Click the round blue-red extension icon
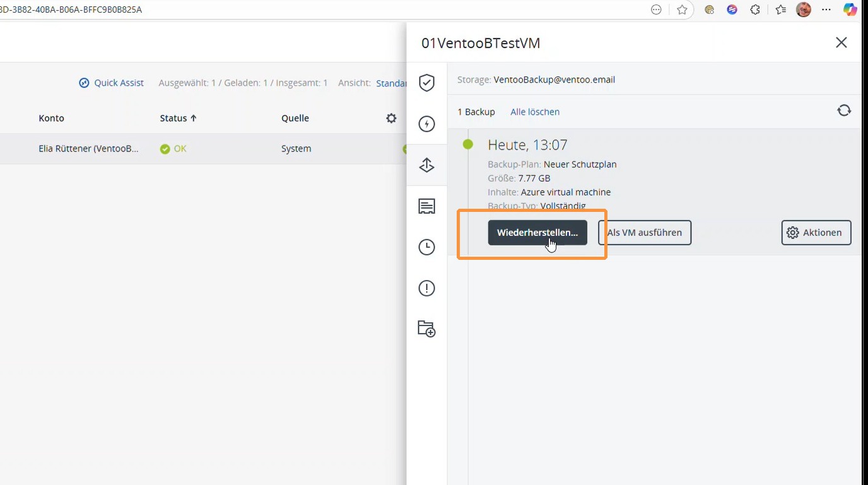The image size is (868, 485). coord(732,9)
